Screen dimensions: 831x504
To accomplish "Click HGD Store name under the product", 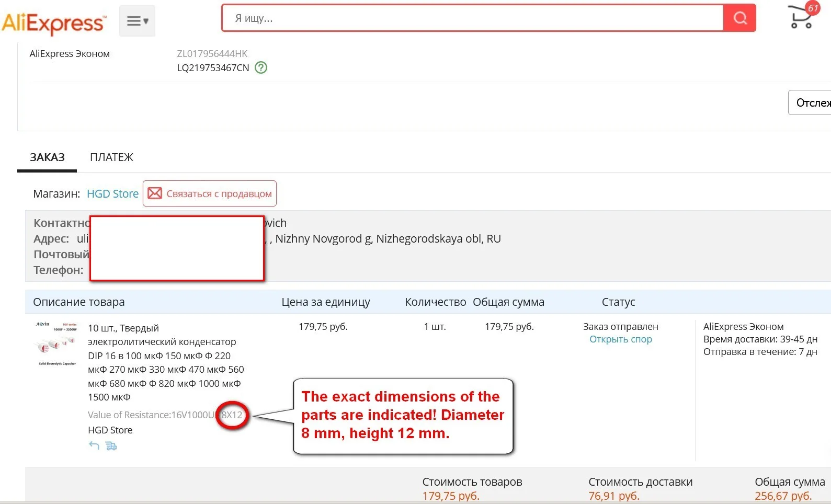I will 110,430.
